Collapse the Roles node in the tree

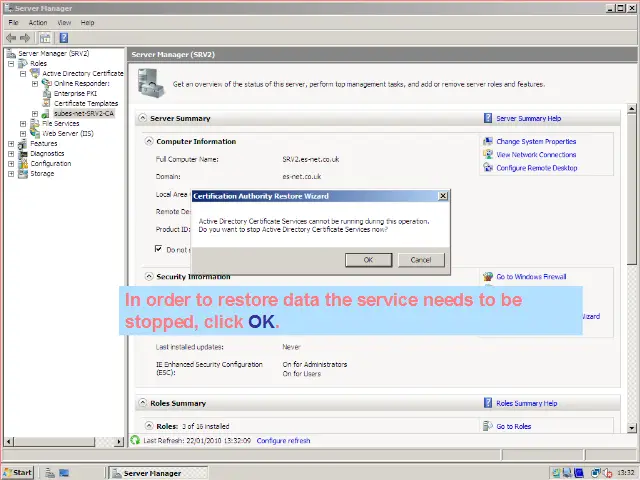(x=11, y=63)
